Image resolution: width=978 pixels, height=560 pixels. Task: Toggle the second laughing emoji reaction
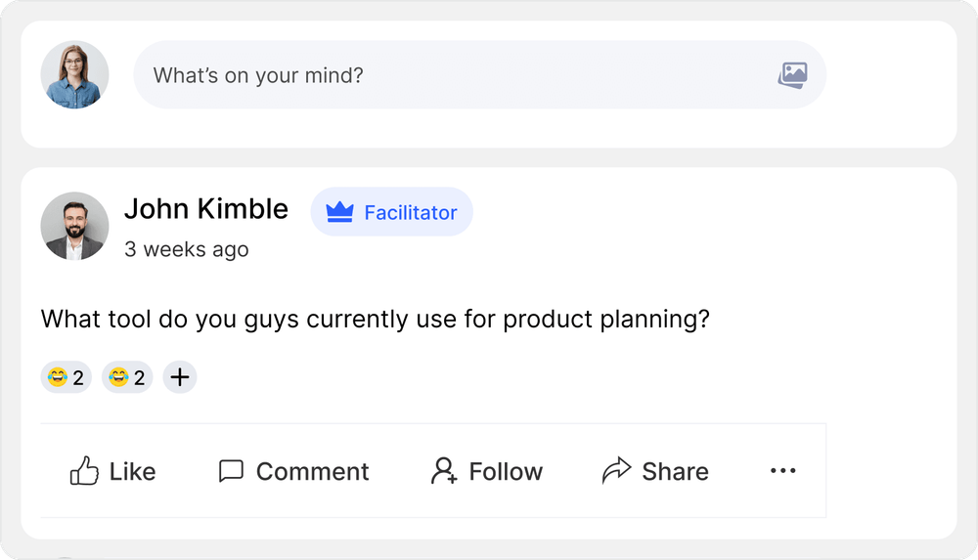click(x=127, y=377)
